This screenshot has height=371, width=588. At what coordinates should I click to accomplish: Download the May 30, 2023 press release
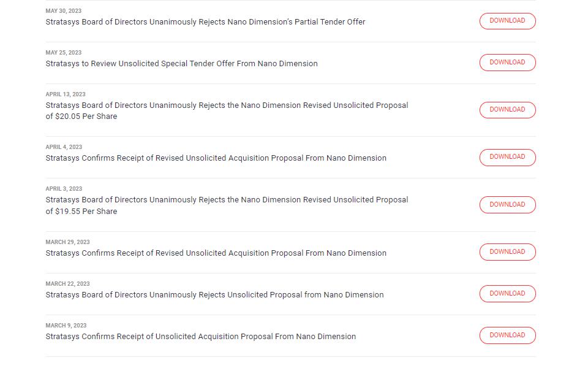(507, 21)
